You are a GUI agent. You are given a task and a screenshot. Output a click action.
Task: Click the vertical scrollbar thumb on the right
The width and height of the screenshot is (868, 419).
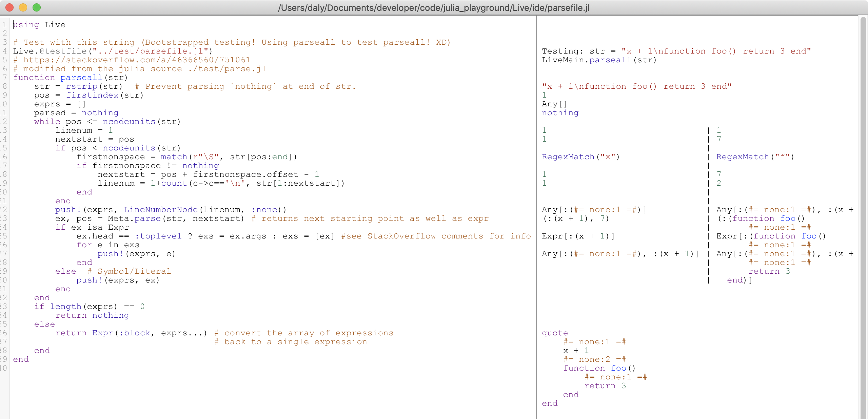click(x=864, y=217)
